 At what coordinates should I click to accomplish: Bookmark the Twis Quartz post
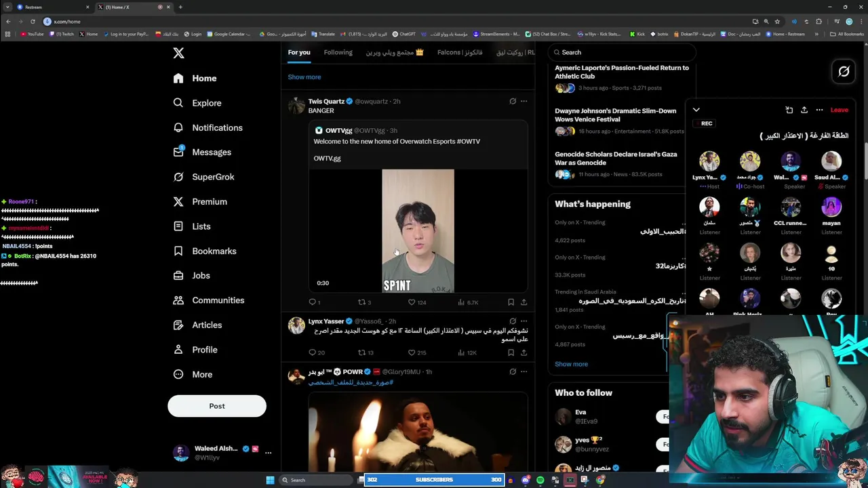(x=511, y=302)
